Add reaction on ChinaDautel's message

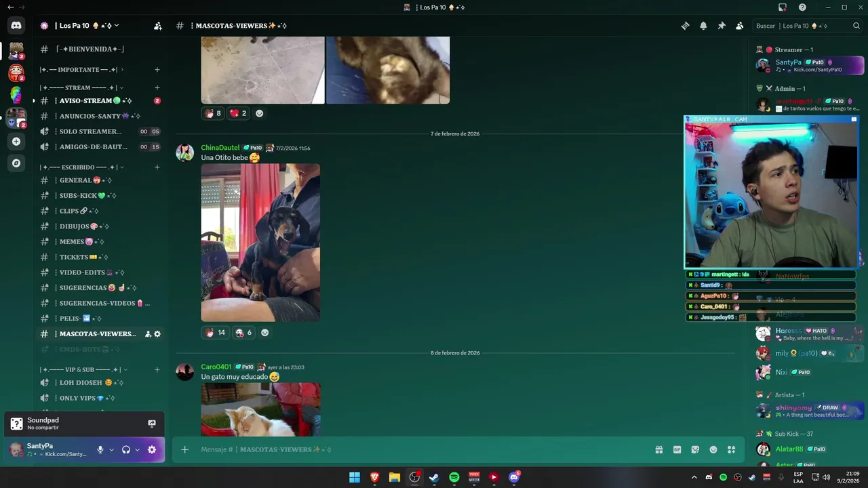tap(265, 333)
